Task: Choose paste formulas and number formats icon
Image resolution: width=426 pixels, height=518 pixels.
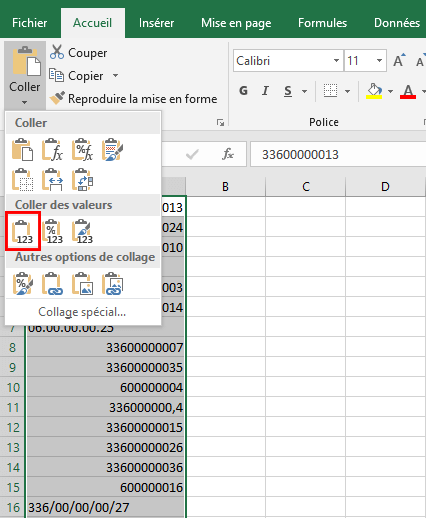Action: point(82,150)
